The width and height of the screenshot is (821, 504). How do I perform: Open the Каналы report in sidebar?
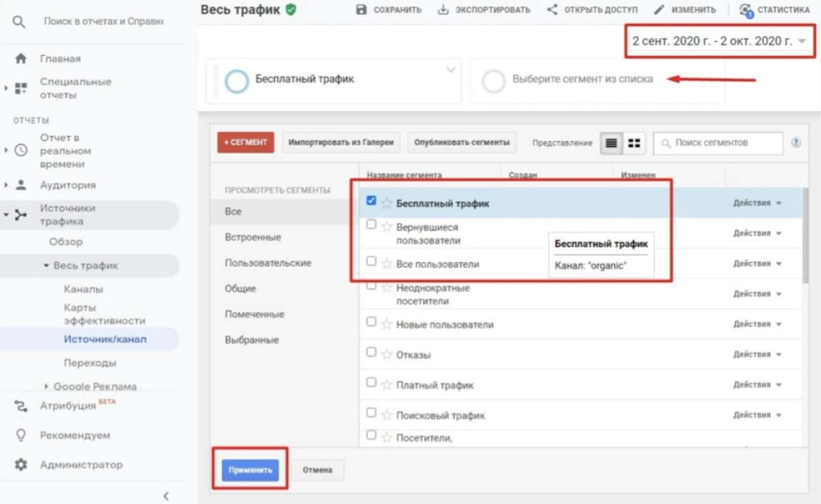(x=83, y=289)
